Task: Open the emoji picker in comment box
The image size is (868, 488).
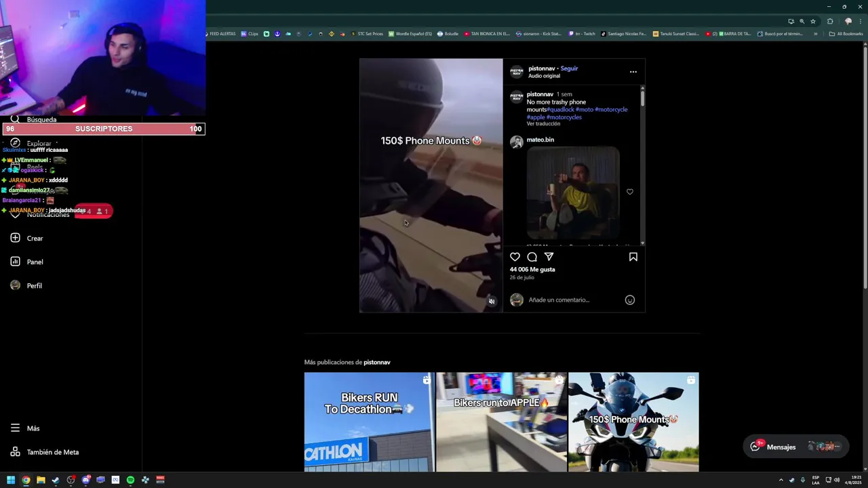Action: (x=630, y=300)
